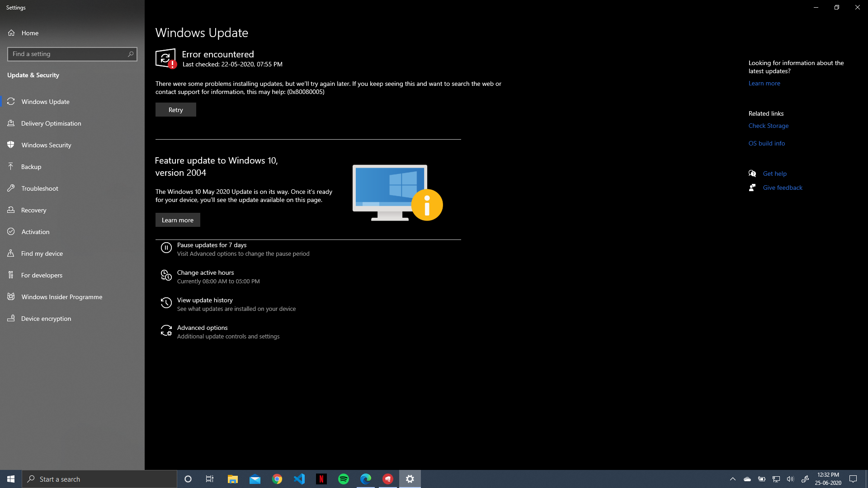868x488 pixels.
Task: Open the Mail app from the taskbar
Action: coord(255,479)
